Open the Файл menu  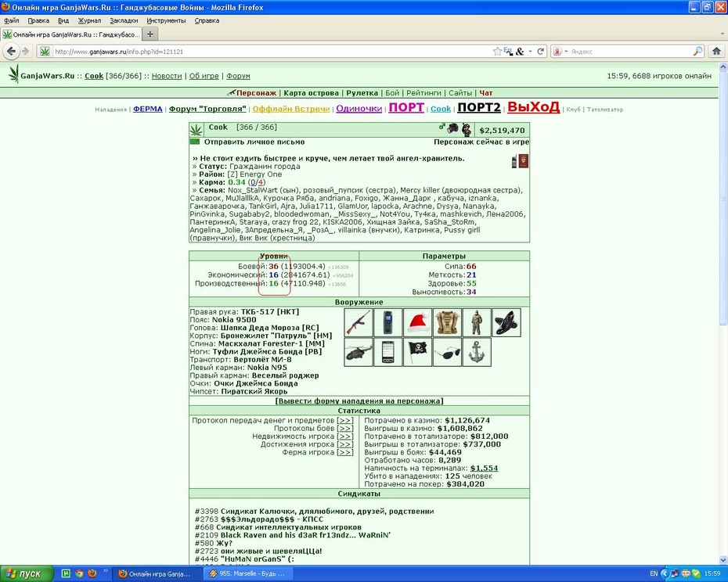(12, 20)
